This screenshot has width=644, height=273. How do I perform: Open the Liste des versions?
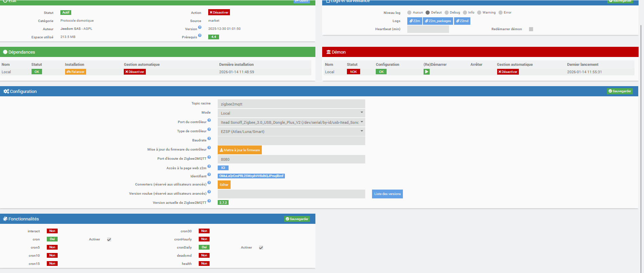click(x=387, y=194)
